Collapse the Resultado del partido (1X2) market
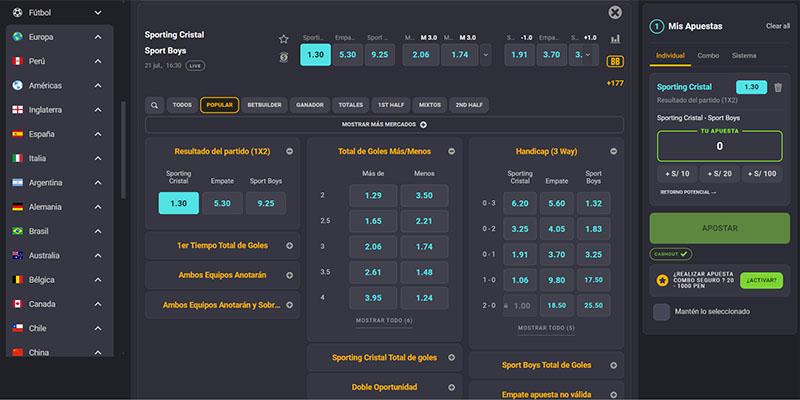 pyautogui.click(x=289, y=152)
